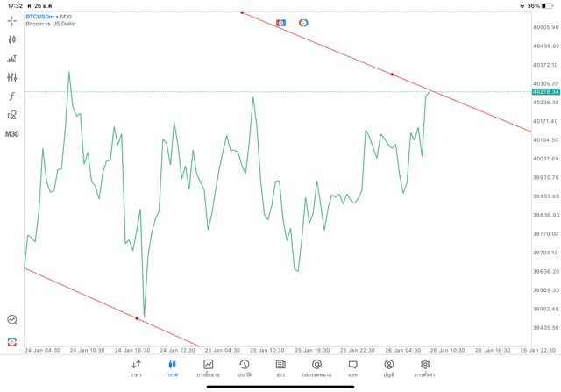Open the ข่าว (News) tab
This screenshot has width=561, height=392.
[280, 367]
